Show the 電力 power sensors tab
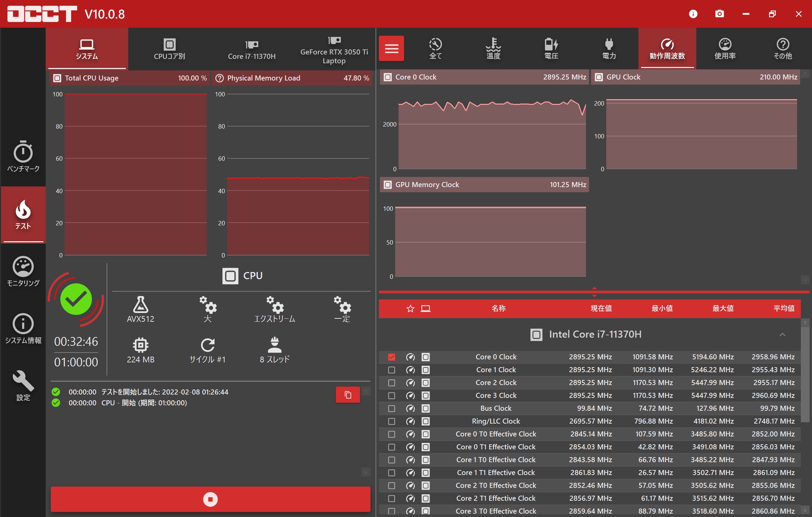812x517 pixels. coord(609,48)
